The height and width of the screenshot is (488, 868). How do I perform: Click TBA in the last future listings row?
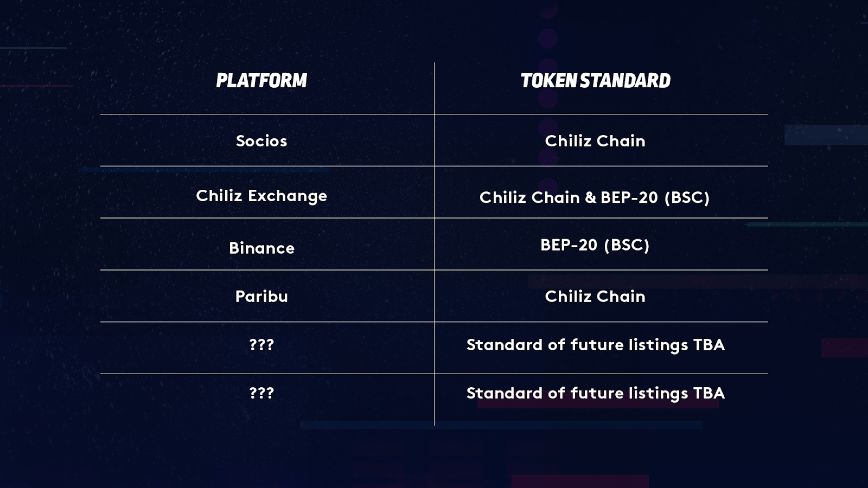[x=709, y=393]
